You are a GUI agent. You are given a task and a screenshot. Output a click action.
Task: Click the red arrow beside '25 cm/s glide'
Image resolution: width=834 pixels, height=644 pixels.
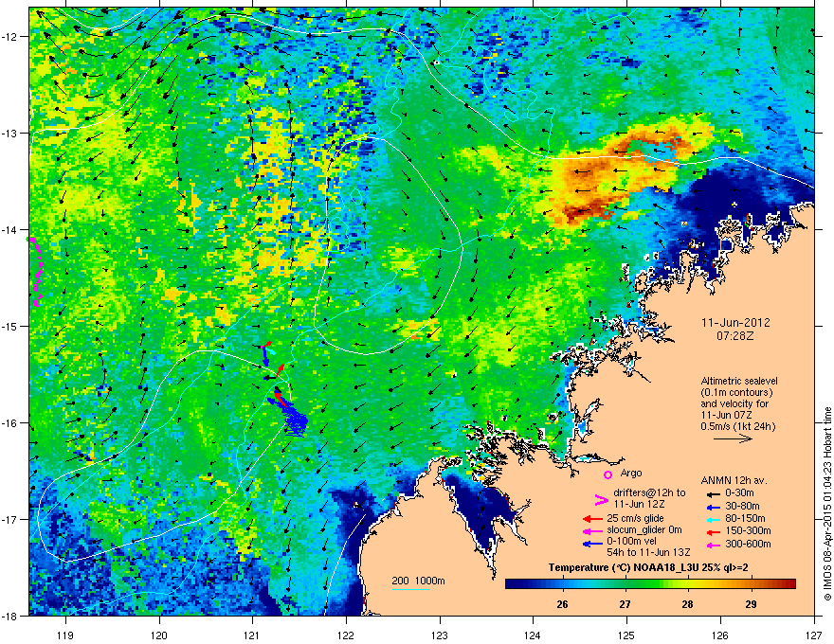pyautogui.click(x=592, y=519)
